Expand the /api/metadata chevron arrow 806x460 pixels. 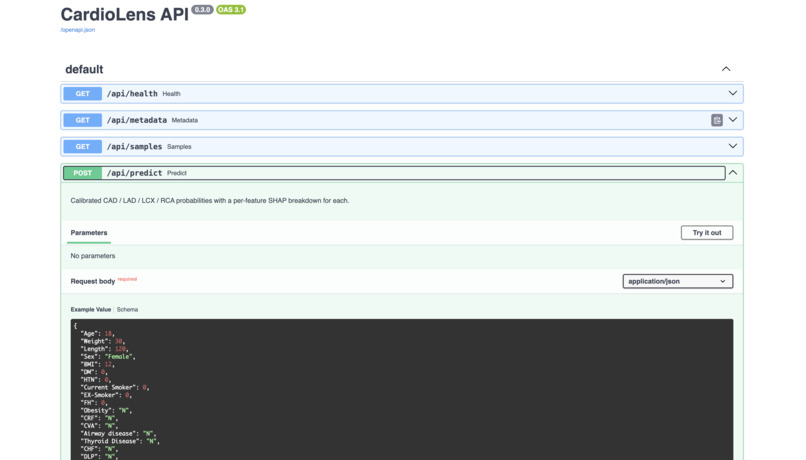(x=732, y=120)
